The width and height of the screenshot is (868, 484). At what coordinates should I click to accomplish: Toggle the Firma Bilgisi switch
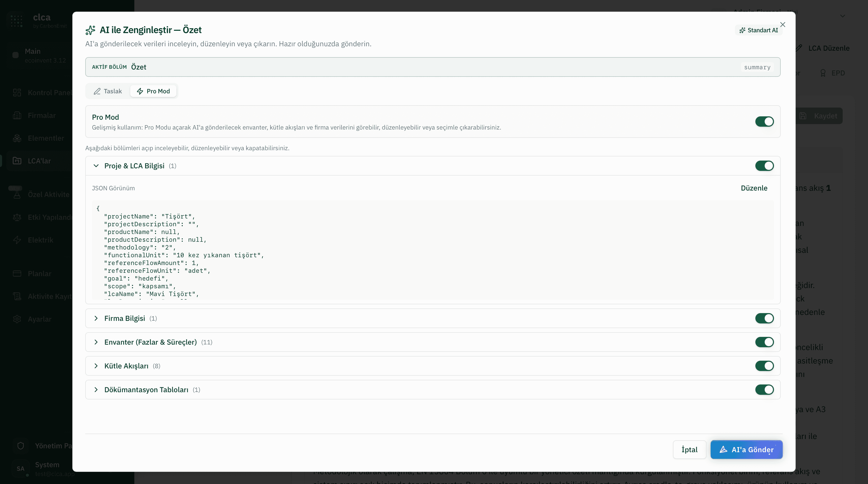coord(764,318)
